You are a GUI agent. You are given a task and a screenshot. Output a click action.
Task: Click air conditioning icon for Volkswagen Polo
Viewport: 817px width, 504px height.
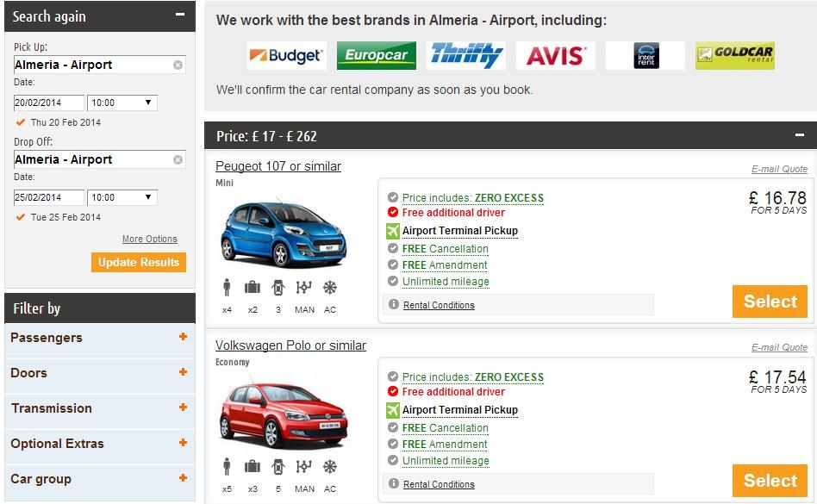pyautogui.click(x=330, y=466)
